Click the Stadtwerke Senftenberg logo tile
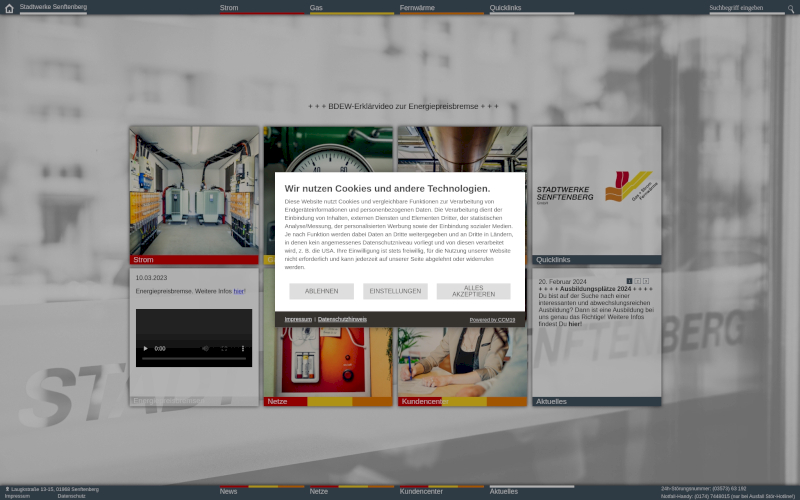 click(596, 190)
